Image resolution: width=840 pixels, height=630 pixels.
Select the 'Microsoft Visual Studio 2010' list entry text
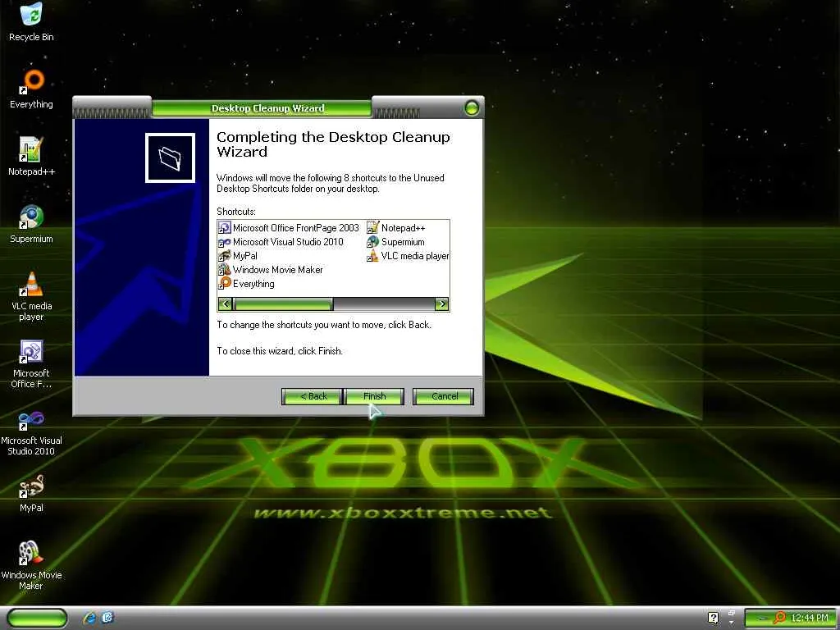point(288,242)
